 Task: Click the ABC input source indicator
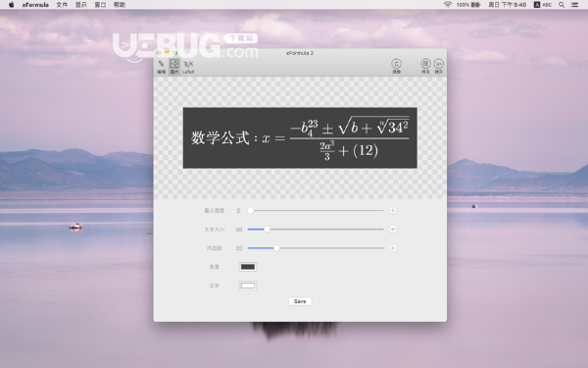click(x=543, y=5)
